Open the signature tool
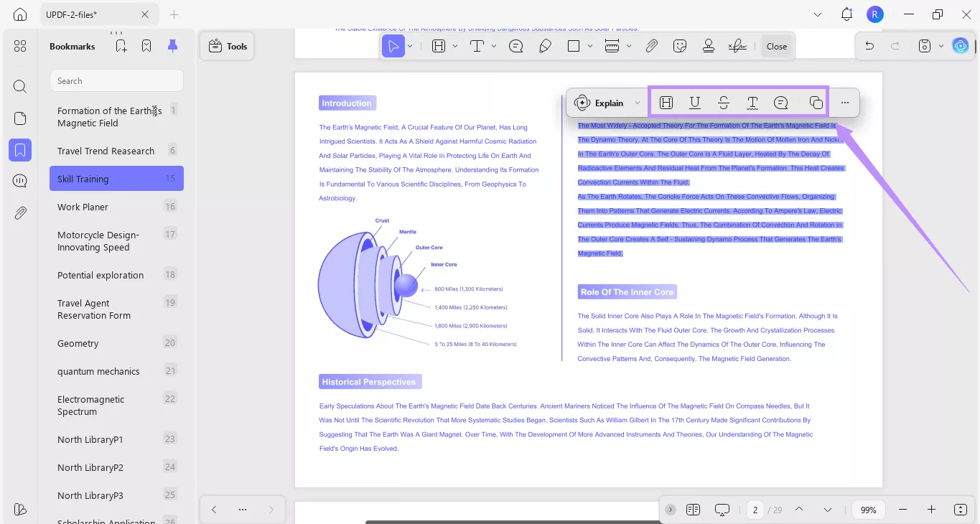The width and height of the screenshot is (980, 524). click(737, 46)
